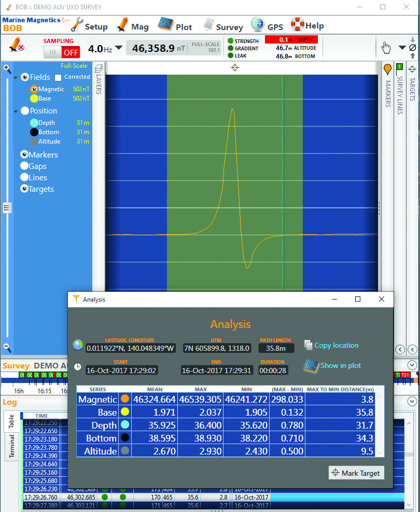The width and height of the screenshot is (420, 512).
Task: Switch to the Terminal tab
Action: pyautogui.click(x=11, y=446)
